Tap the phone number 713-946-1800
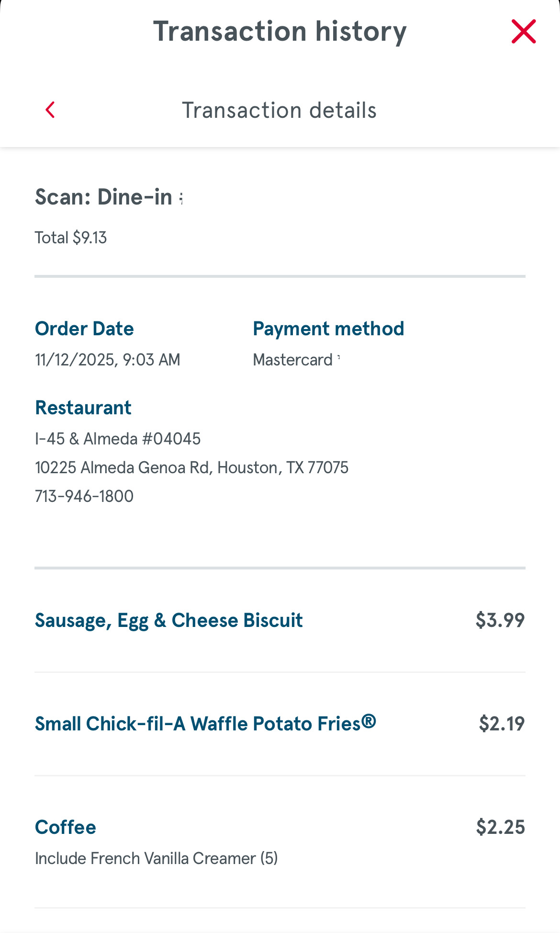Image resolution: width=560 pixels, height=933 pixels. pyautogui.click(x=84, y=496)
